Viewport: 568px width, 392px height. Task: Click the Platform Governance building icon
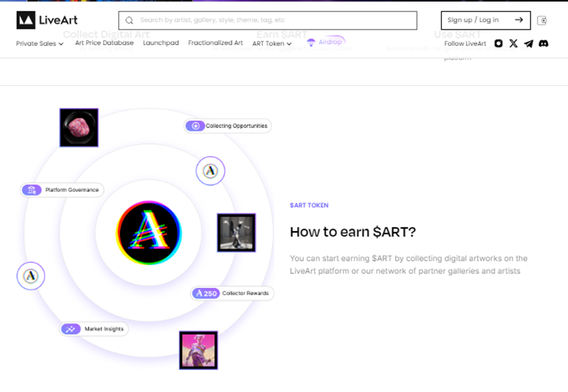(x=32, y=190)
